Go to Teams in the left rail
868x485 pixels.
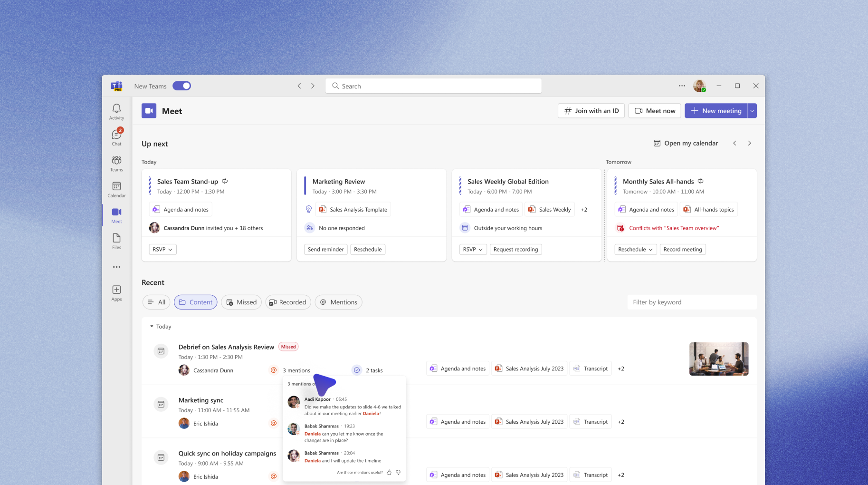click(116, 164)
